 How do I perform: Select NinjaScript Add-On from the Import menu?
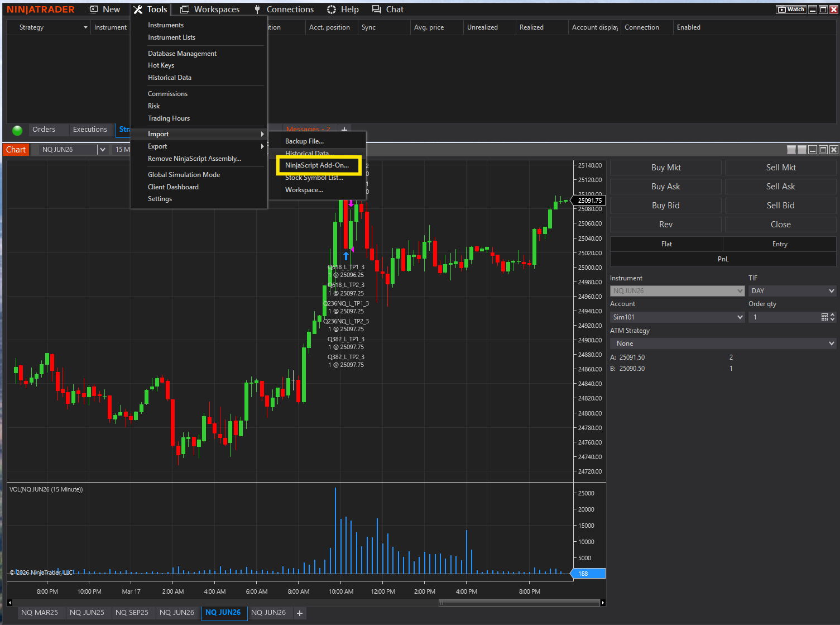pos(318,165)
